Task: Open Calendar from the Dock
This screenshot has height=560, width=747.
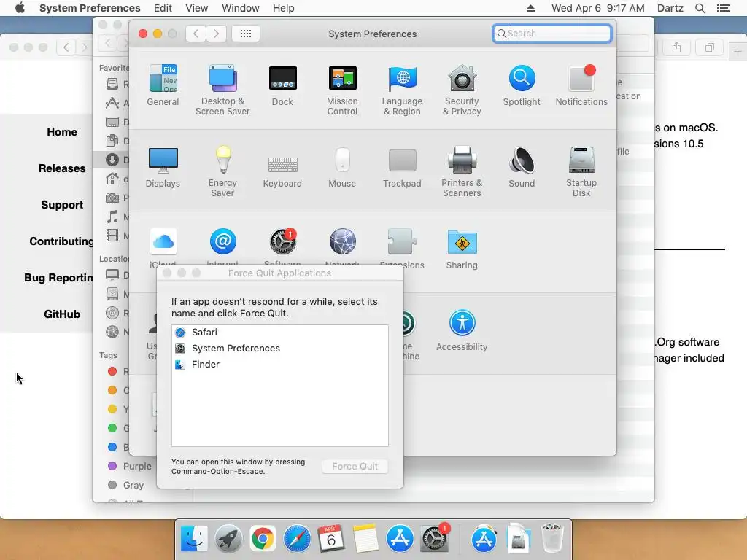Action: coord(331,539)
